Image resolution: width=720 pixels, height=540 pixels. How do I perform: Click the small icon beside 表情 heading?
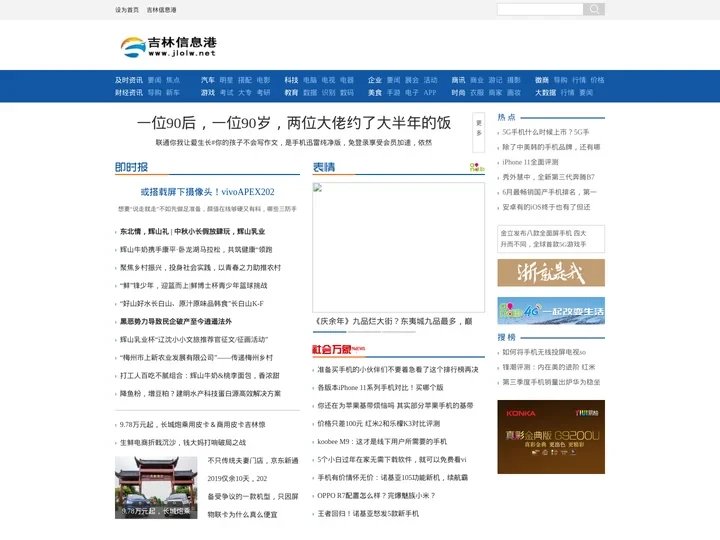(x=477, y=167)
